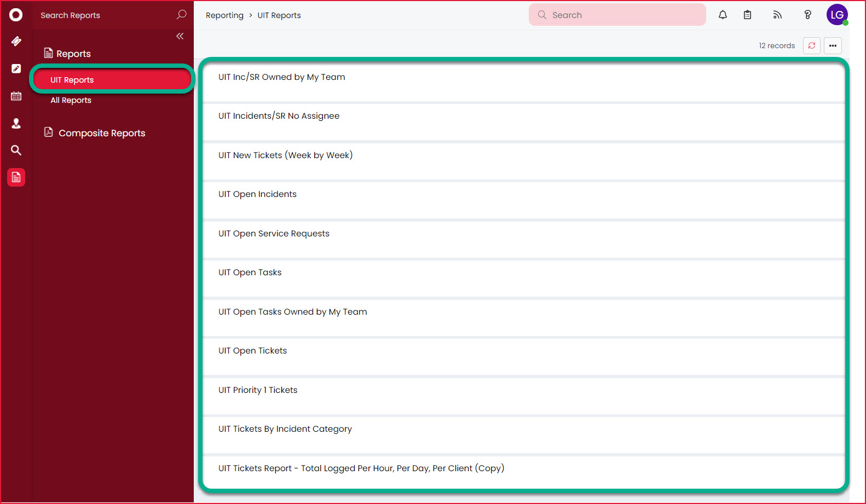Open UIT Tickets Report Total Logged (Copy)

[523, 472]
